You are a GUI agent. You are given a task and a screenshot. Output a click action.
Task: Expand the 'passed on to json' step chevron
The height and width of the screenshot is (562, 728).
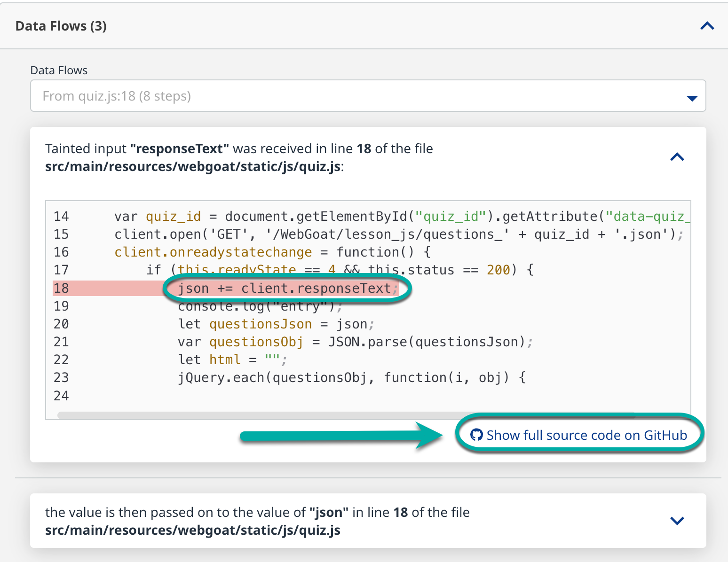coord(677,521)
